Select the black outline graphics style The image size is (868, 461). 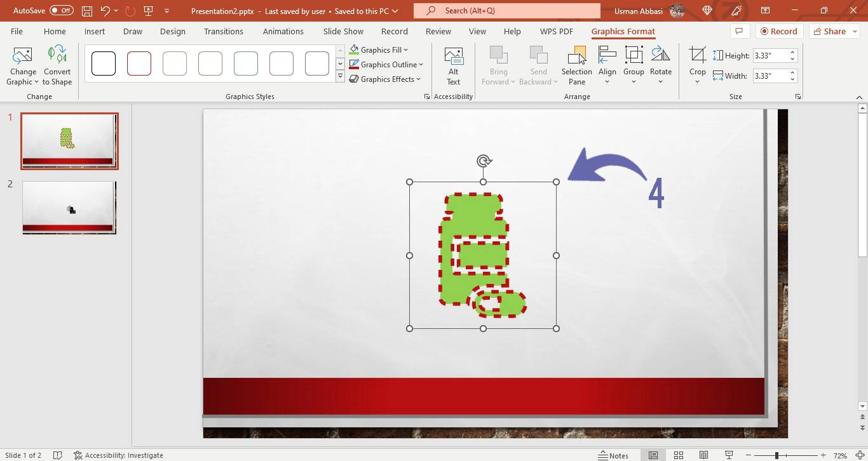point(104,63)
